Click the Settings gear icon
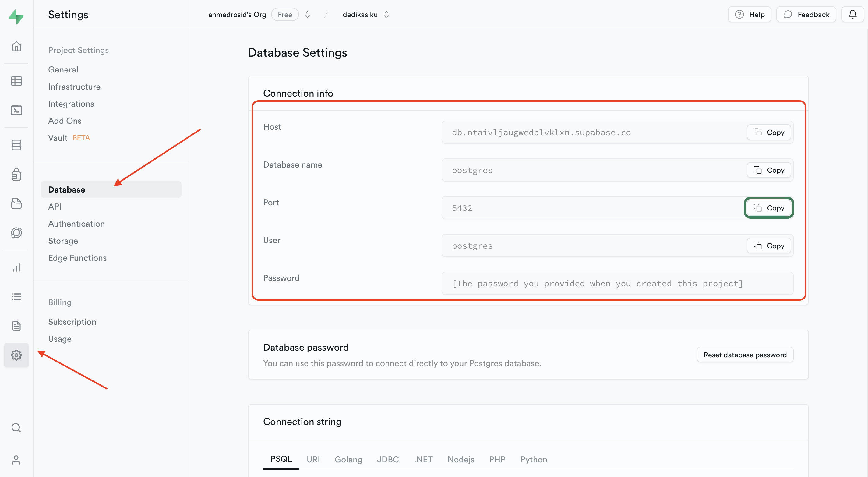This screenshot has height=477, width=868. pos(16,355)
